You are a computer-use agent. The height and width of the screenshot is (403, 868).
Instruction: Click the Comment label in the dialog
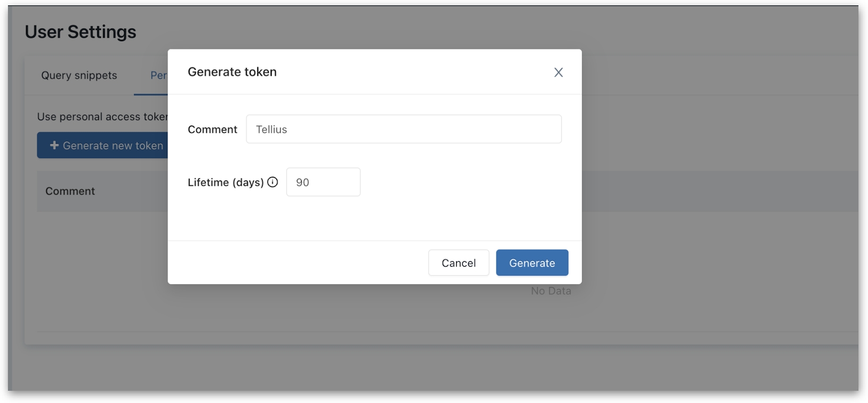pyautogui.click(x=212, y=130)
